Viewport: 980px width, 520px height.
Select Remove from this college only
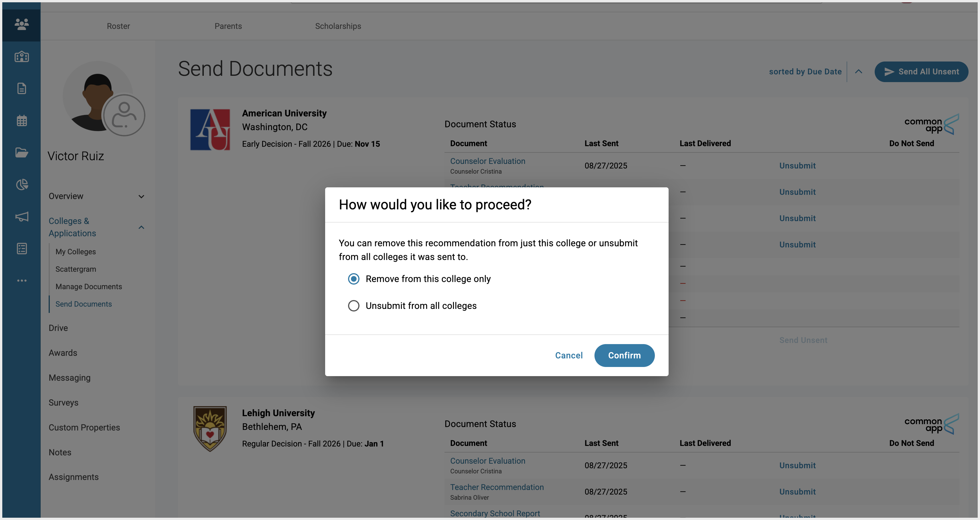pyautogui.click(x=419, y=279)
